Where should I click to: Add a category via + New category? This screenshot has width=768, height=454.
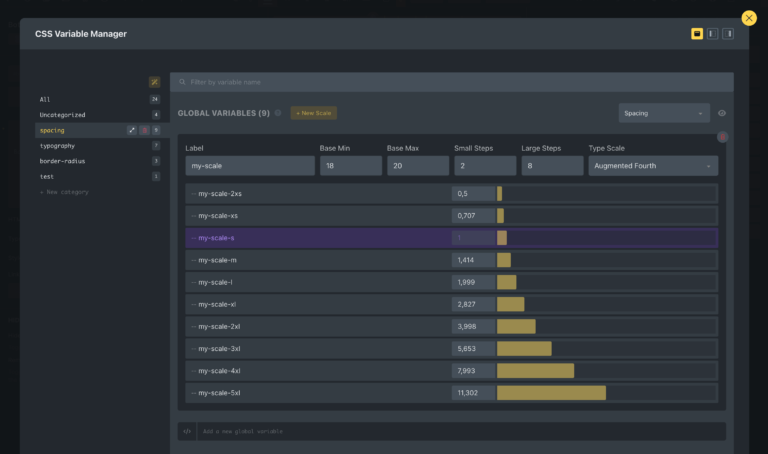pyautogui.click(x=64, y=192)
